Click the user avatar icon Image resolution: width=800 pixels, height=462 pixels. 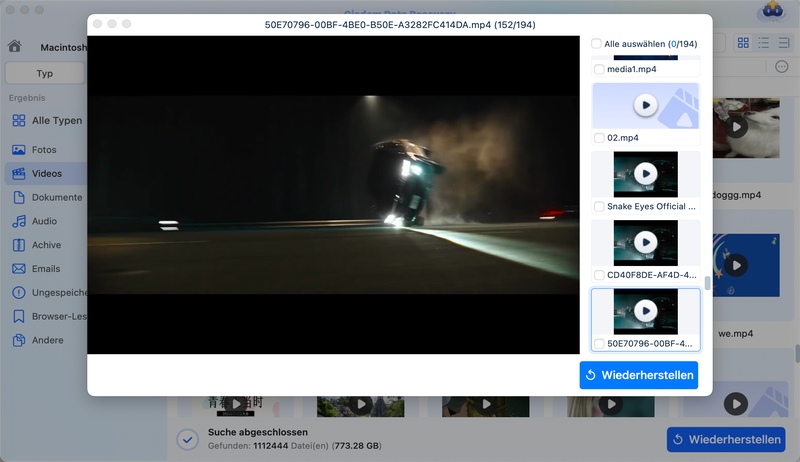tap(772, 11)
